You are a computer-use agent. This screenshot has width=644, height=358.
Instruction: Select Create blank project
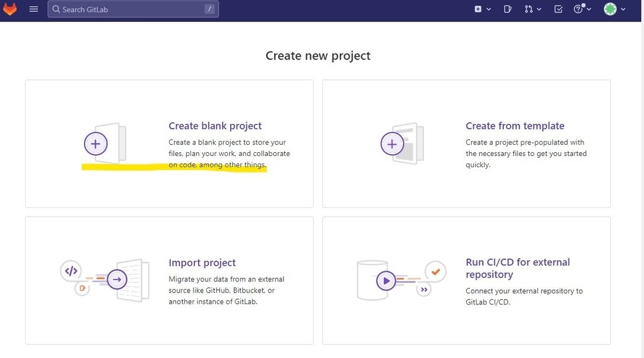(x=215, y=125)
